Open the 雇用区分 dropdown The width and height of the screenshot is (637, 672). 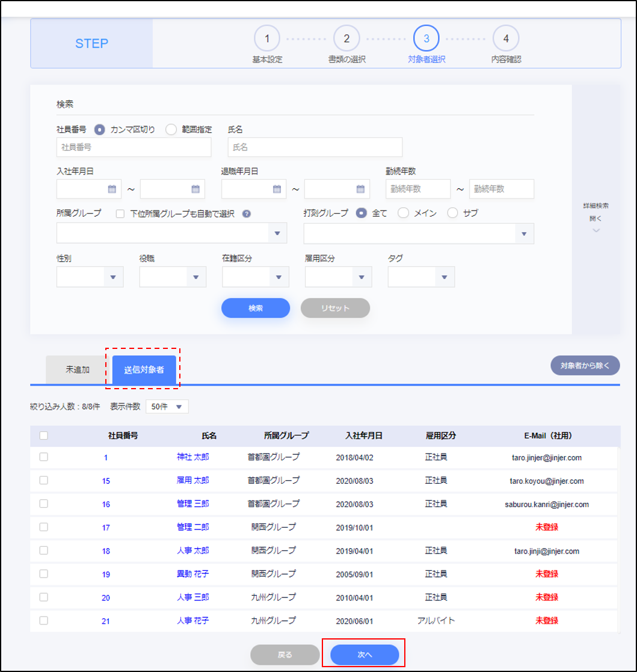coord(339,277)
